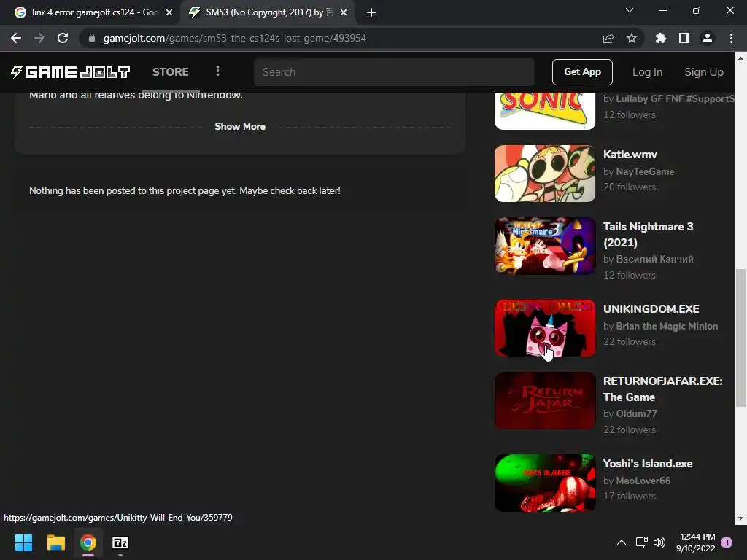Open the RETURNOFJAFAR.EXE thumbnail

click(545, 400)
